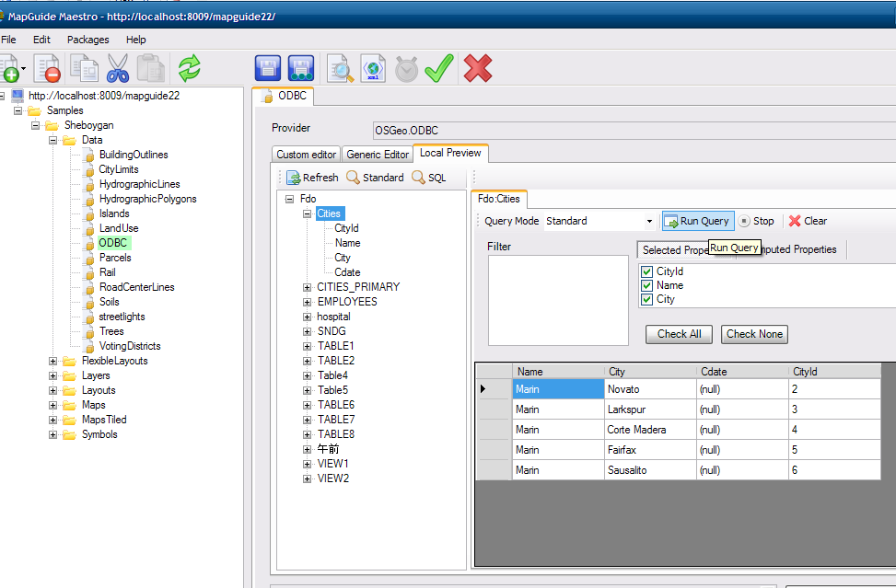Click the Corte Madera cell
896x588 pixels.
(x=650, y=430)
